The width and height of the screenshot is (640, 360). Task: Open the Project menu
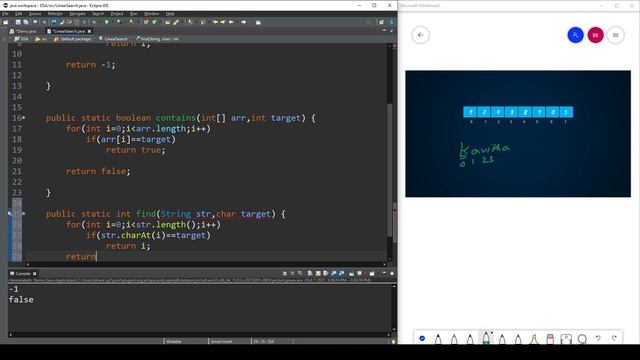point(117,14)
